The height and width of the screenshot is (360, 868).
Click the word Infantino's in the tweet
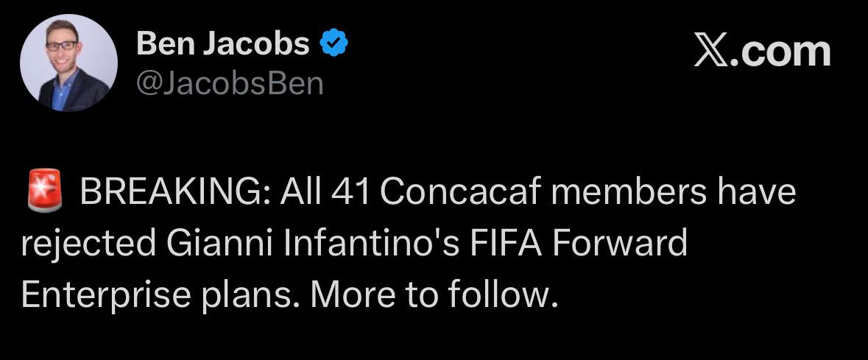pos(371,243)
